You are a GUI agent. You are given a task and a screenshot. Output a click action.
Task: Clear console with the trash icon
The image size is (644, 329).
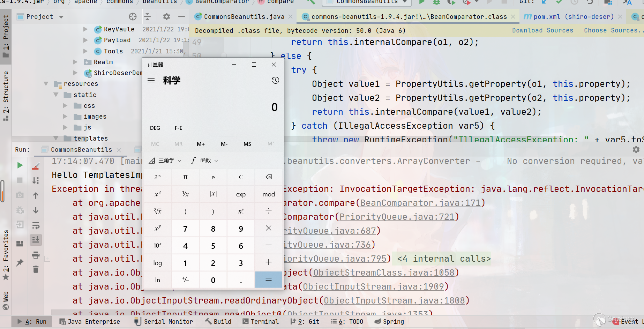[x=36, y=269]
